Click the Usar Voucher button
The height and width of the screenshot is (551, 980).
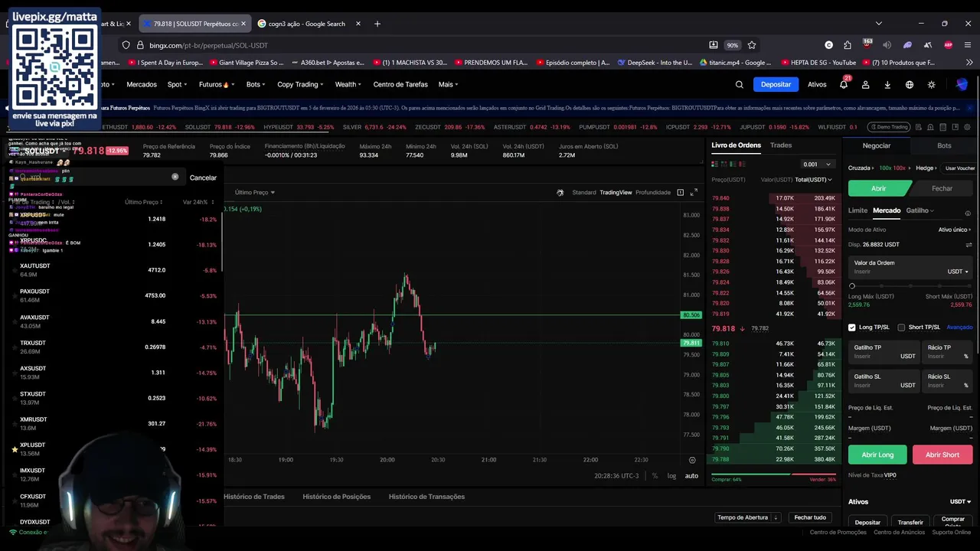click(959, 168)
